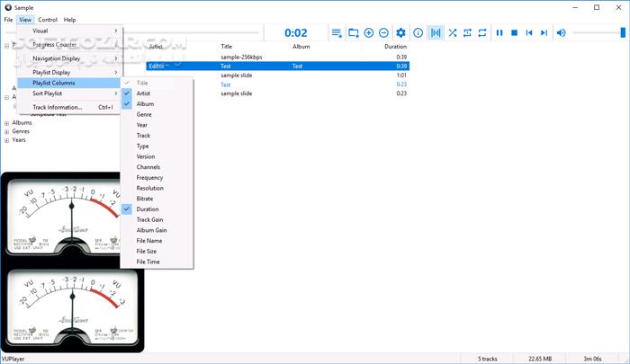Toggle shuffle playback icon
The height and width of the screenshot is (364, 630).
[453, 33]
